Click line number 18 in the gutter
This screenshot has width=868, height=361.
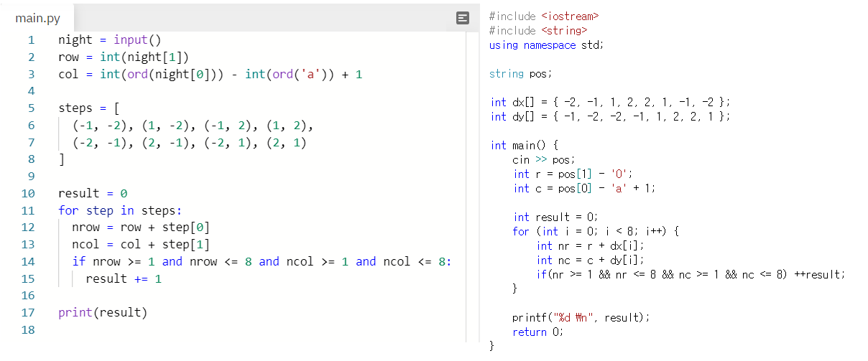coord(29,329)
